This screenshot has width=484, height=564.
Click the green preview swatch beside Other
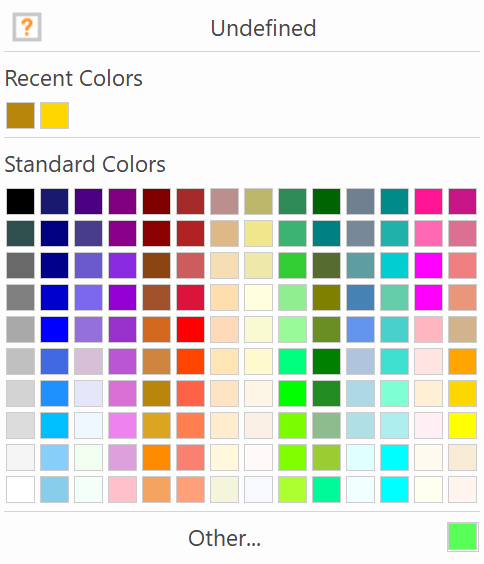coord(462,537)
